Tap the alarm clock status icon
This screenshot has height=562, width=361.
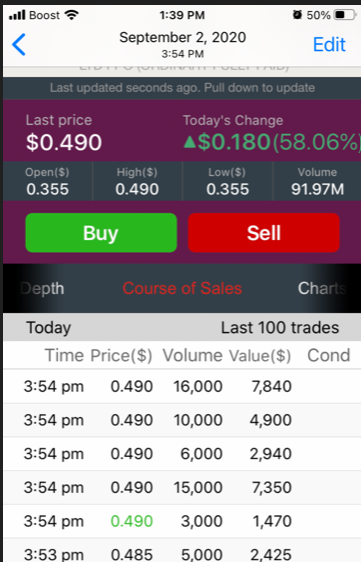click(297, 15)
